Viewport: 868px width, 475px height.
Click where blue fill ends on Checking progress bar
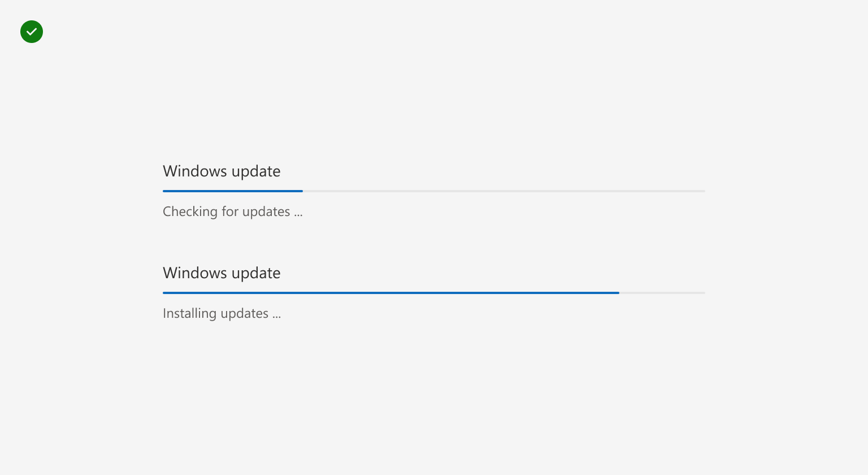(x=302, y=191)
